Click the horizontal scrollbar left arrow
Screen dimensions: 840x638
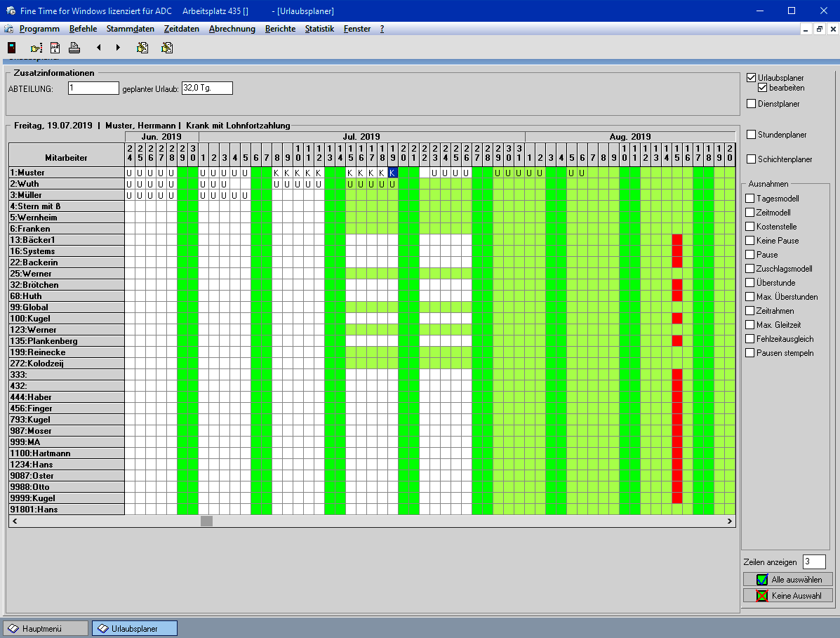pyautogui.click(x=15, y=521)
